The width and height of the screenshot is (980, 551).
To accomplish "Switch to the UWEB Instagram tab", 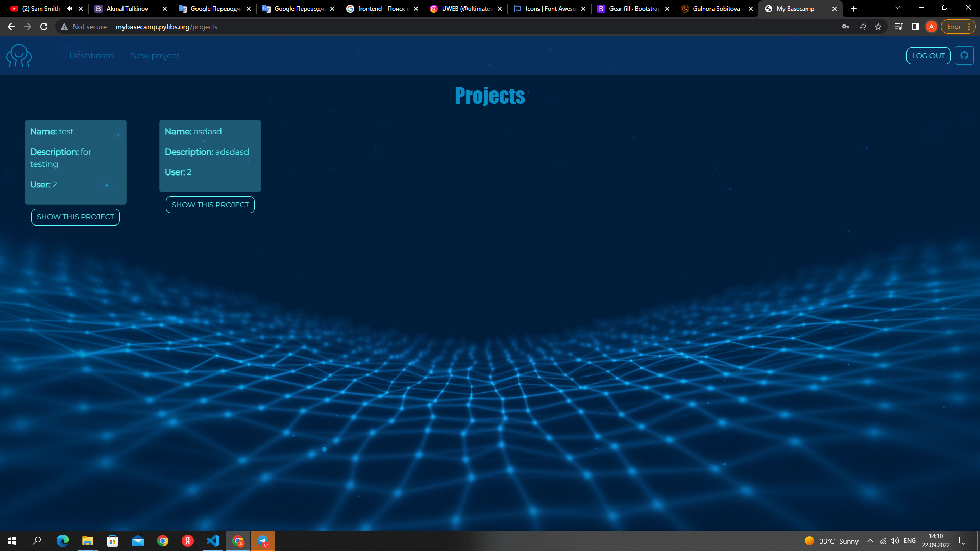I will tap(465, 9).
